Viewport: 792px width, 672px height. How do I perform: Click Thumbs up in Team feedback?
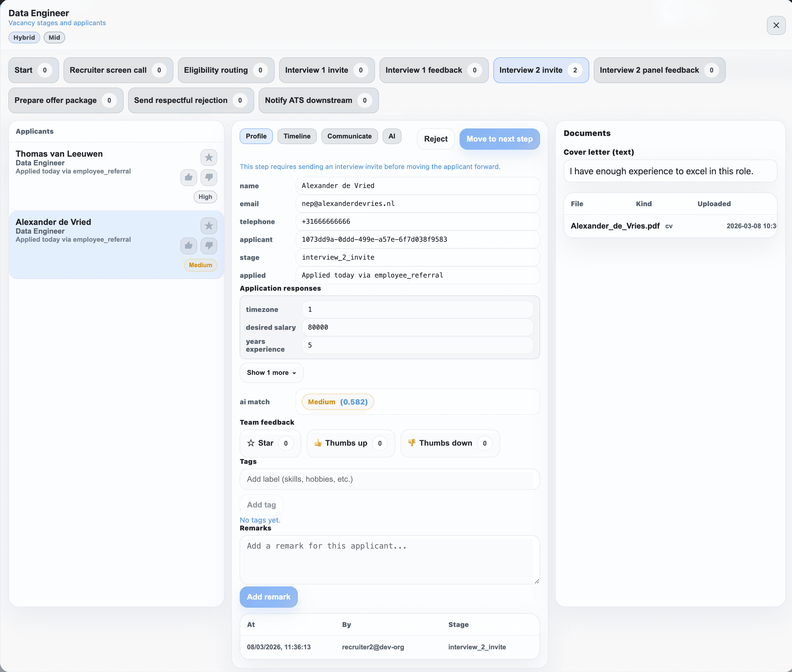(350, 443)
